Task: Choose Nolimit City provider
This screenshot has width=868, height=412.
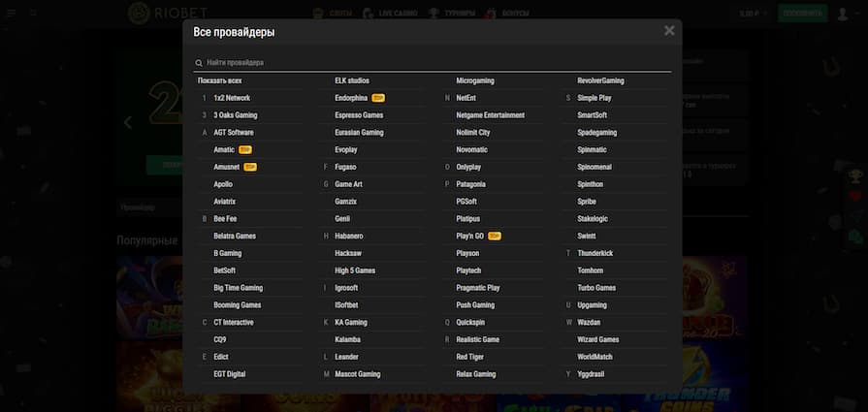Action: (x=472, y=133)
